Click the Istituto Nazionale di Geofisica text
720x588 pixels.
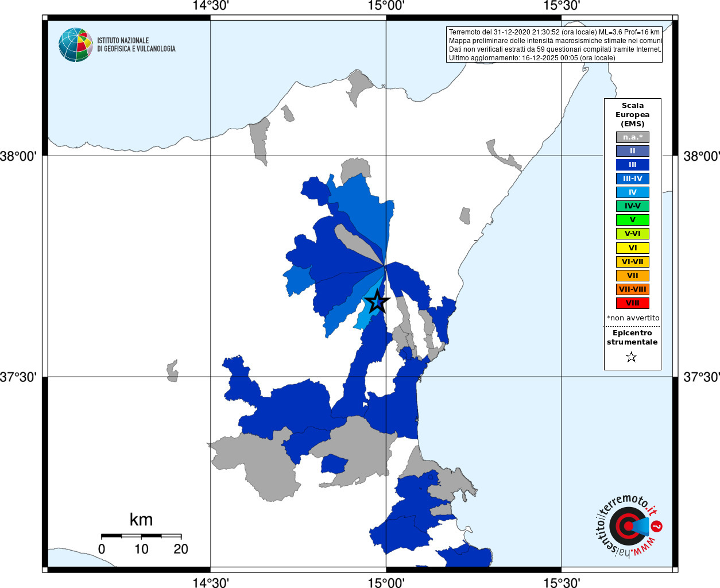pyautogui.click(x=136, y=45)
